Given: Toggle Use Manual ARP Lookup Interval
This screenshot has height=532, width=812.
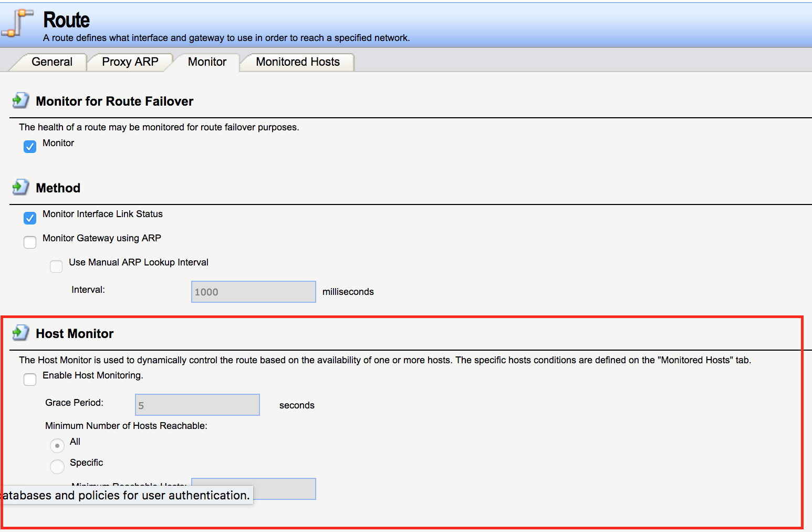Looking at the screenshot, I should pos(56,266).
